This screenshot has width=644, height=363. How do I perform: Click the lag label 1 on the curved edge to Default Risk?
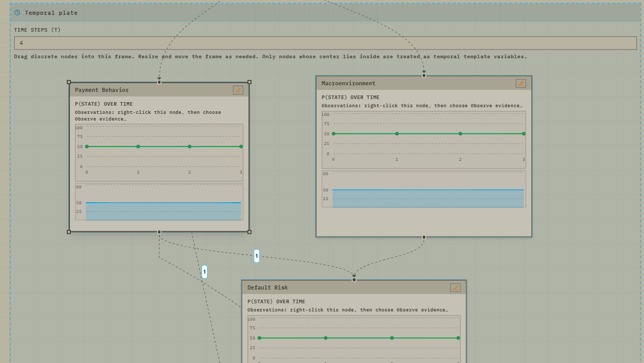click(256, 256)
